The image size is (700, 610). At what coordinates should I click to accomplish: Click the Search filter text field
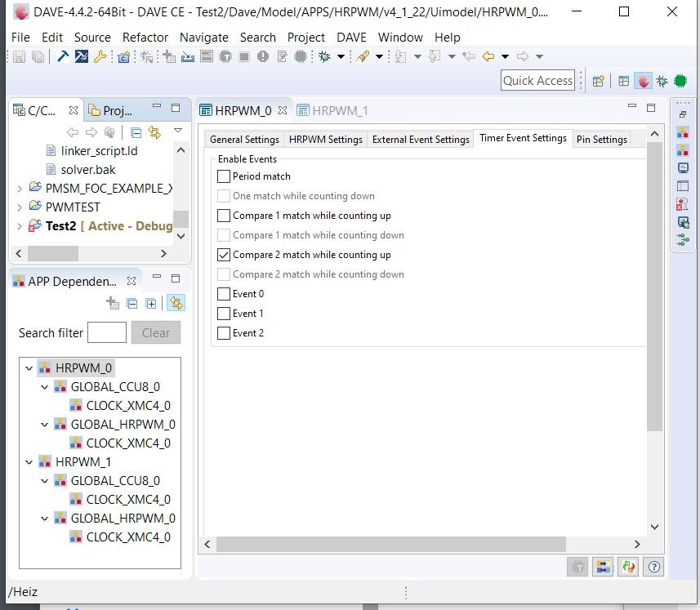point(107,332)
